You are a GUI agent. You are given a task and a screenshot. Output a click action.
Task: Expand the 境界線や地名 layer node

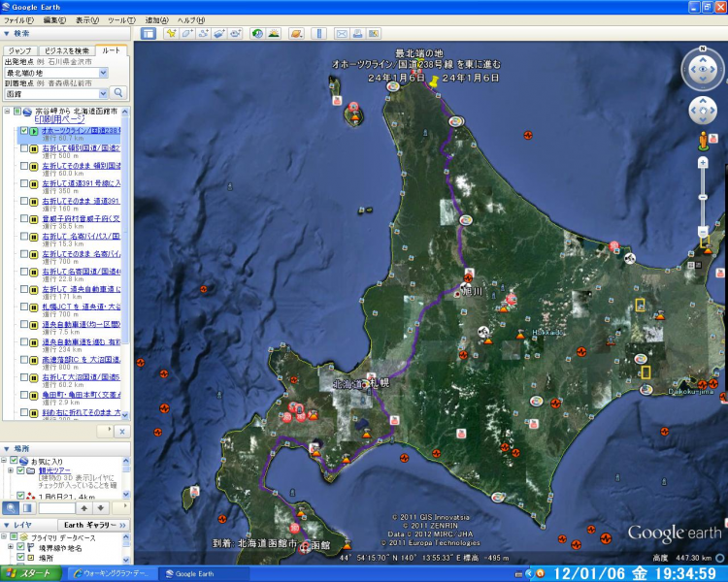11,547
